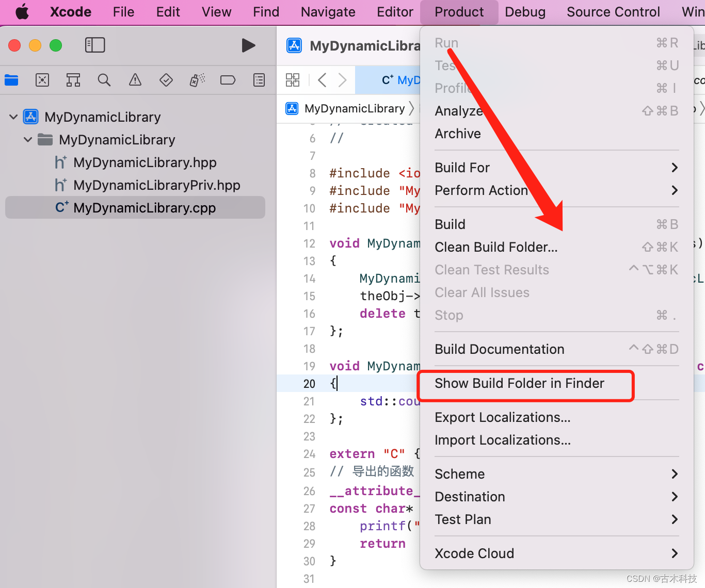705x588 pixels.
Task: Click the C++ file editor tab
Action: click(x=388, y=80)
